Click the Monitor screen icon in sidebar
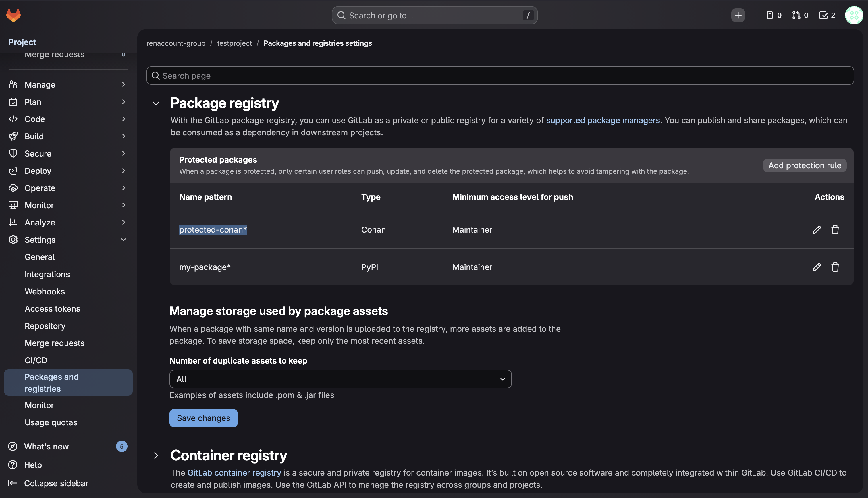 pyautogui.click(x=13, y=205)
